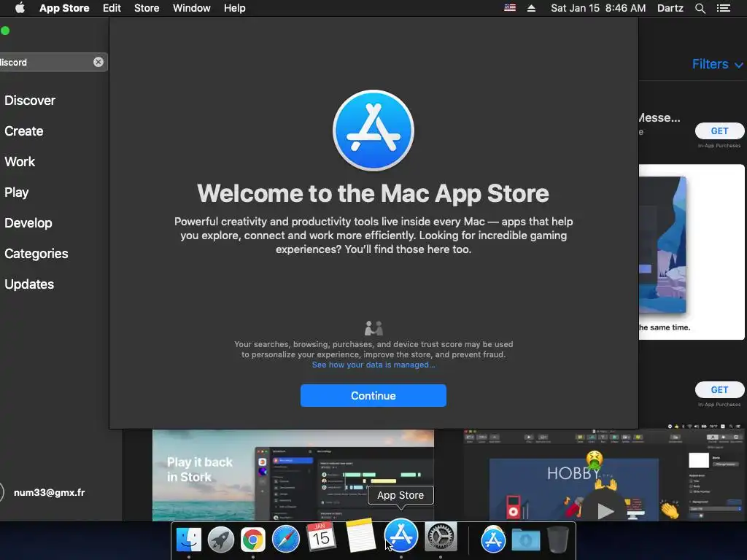The height and width of the screenshot is (560, 747).
Task: Open account num33@gmx.fr
Action: point(49,492)
